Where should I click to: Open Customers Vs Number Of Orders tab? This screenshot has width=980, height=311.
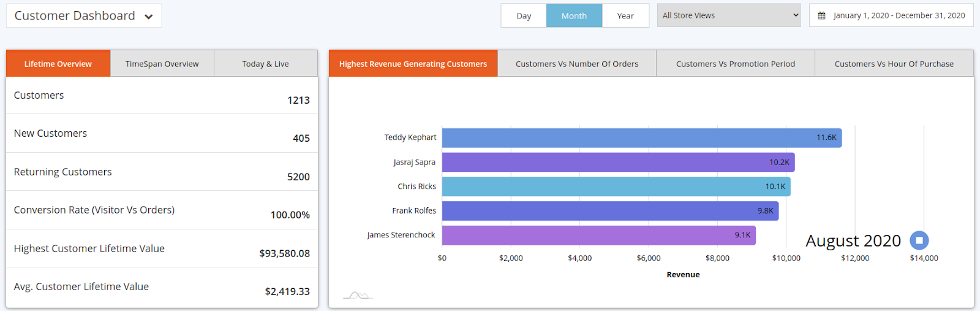click(x=576, y=64)
